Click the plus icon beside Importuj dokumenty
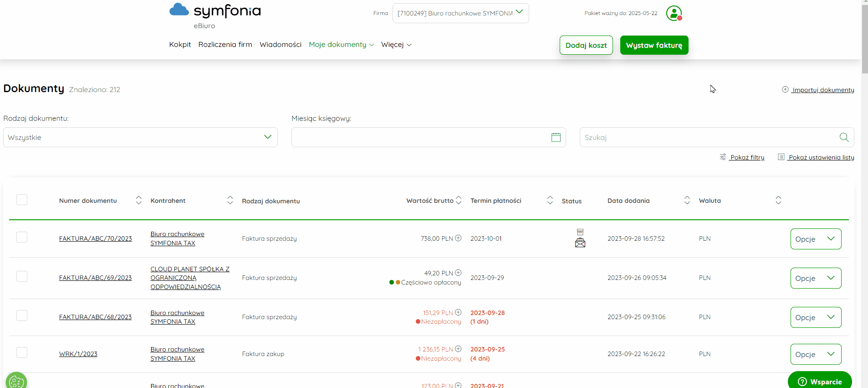The image size is (868, 388). tap(785, 89)
